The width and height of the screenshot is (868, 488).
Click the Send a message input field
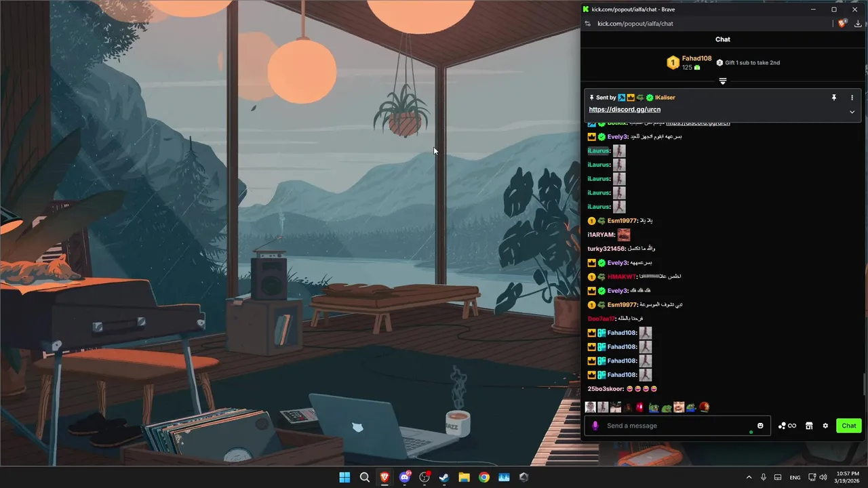677,426
